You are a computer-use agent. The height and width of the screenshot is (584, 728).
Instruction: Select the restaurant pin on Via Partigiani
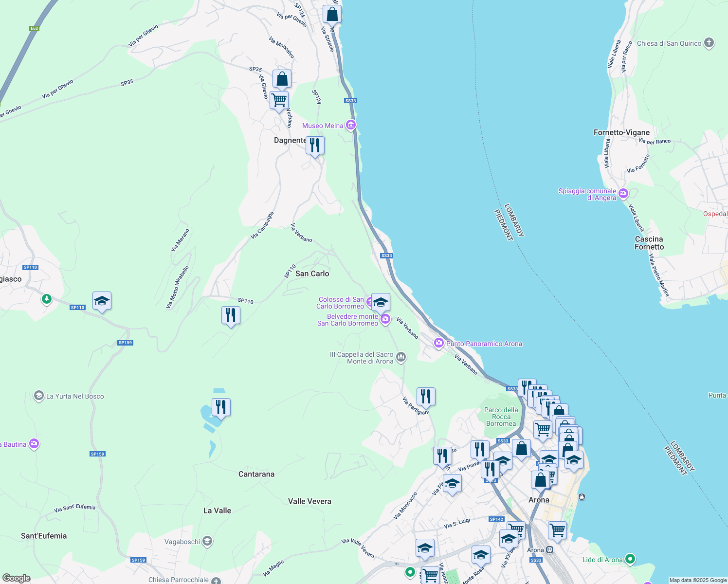(x=426, y=398)
